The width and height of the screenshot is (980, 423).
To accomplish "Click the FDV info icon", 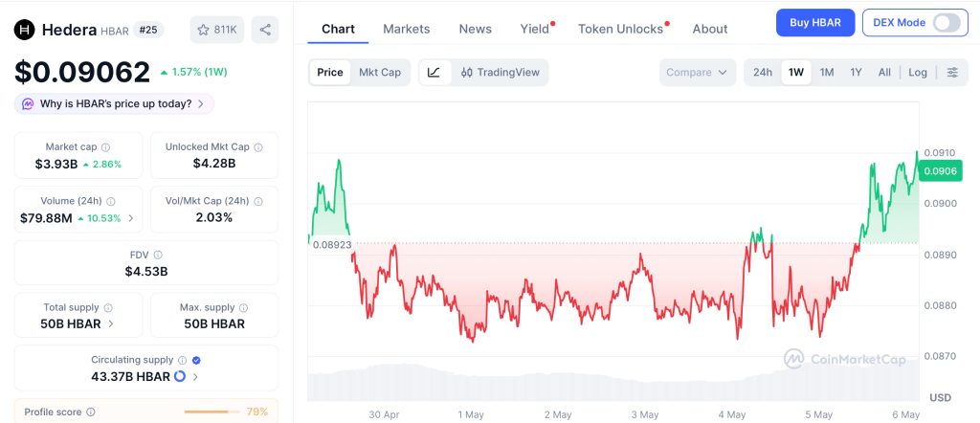I will click(158, 255).
